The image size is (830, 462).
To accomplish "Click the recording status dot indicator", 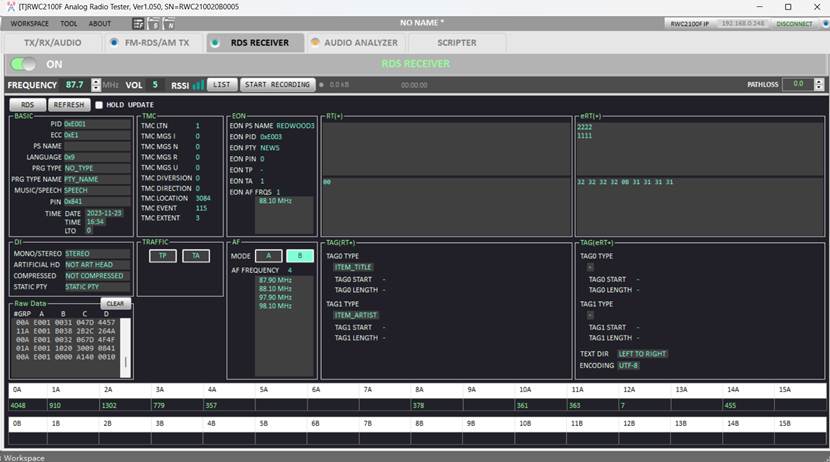I will click(321, 85).
